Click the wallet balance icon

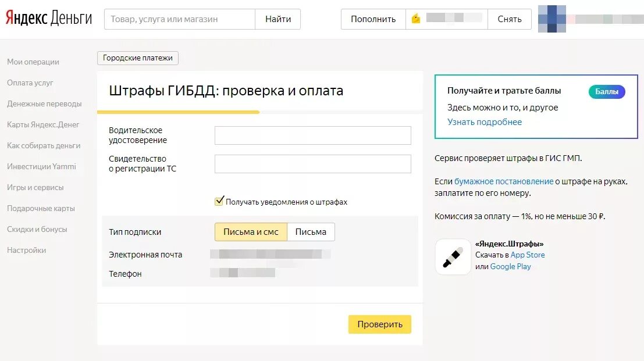[416, 19]
